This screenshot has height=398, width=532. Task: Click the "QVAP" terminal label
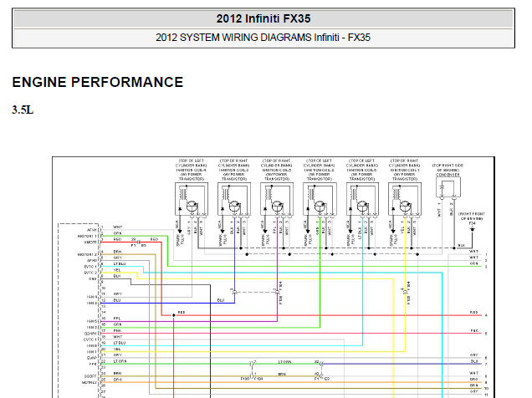tap(92, 358)
